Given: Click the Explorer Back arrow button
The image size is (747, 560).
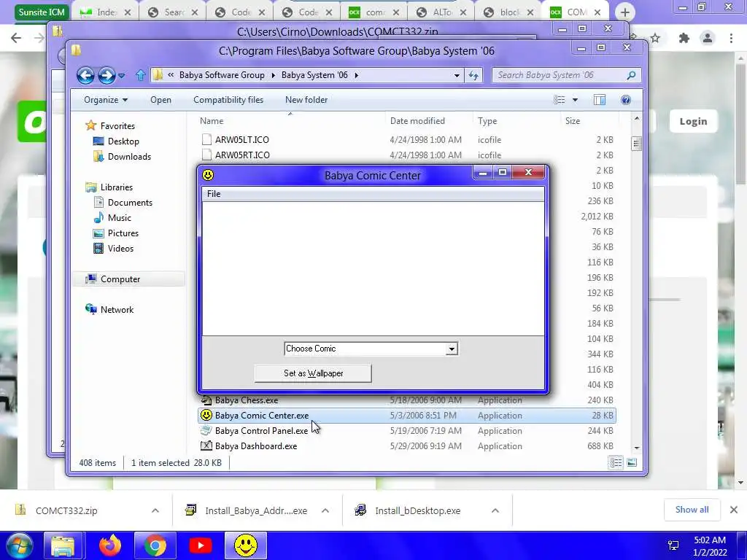Looking at the screenshot, I should point(85,75).
